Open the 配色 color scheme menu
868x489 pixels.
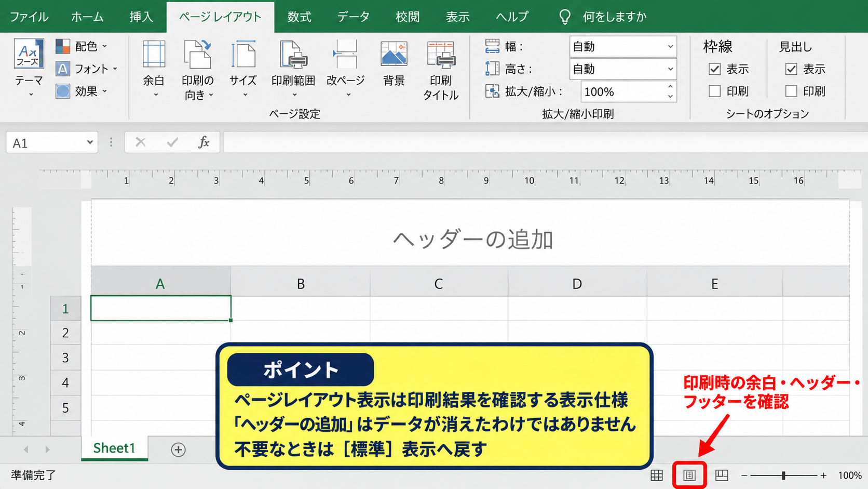point(82,46)
